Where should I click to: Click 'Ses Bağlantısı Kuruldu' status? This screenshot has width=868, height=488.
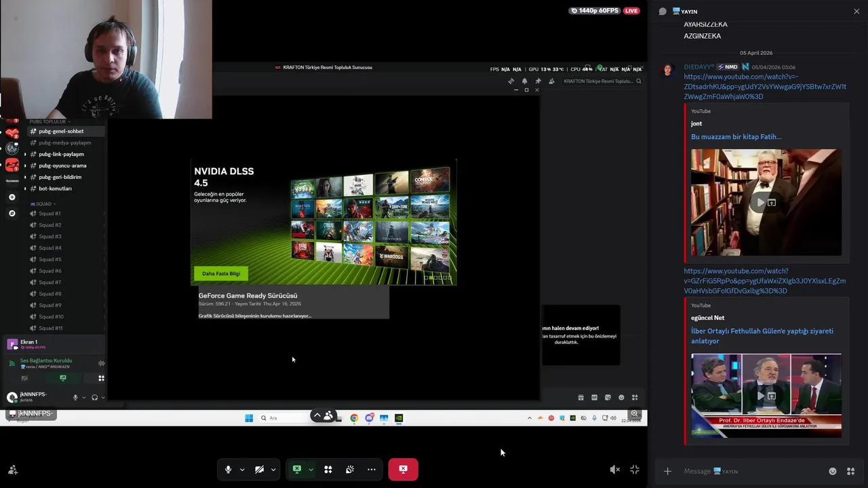pyautogui.click(x=45, y=361)
